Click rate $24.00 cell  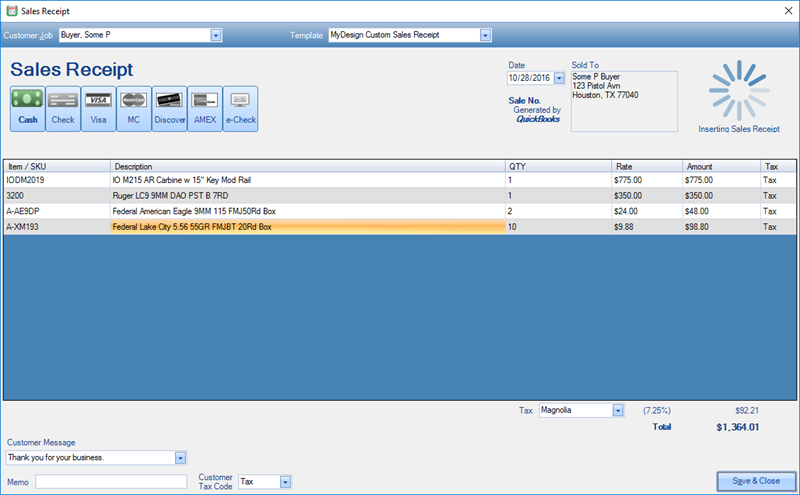647,211
